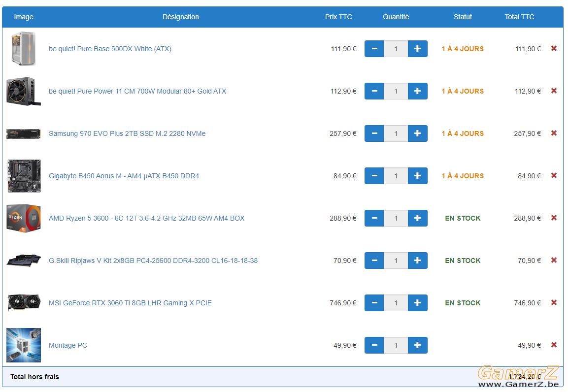Increase G.Skill Ripjaws V quantity
This screenshot has height=392, width=569.
(418, 261)
